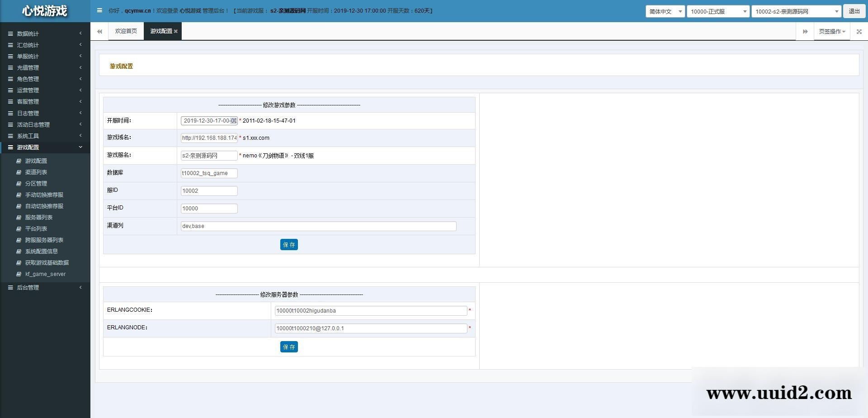Click the fullscreen expand icon at top right

859,31
